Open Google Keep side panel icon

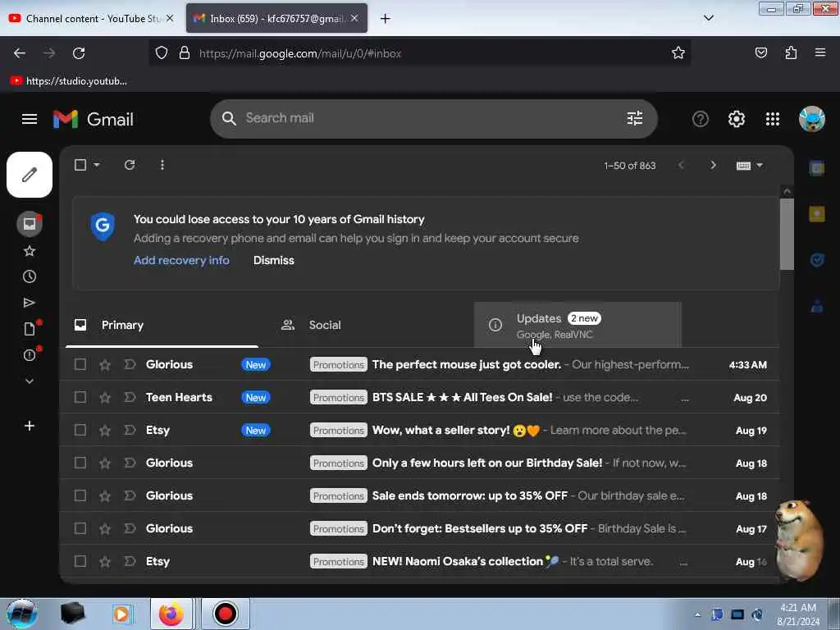point(817,214)
